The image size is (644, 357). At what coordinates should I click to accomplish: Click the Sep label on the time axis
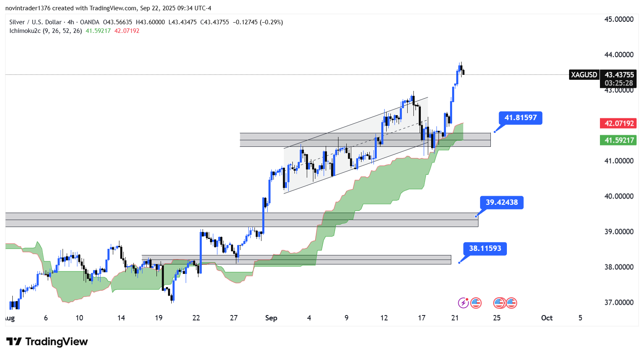pos(271,318)
